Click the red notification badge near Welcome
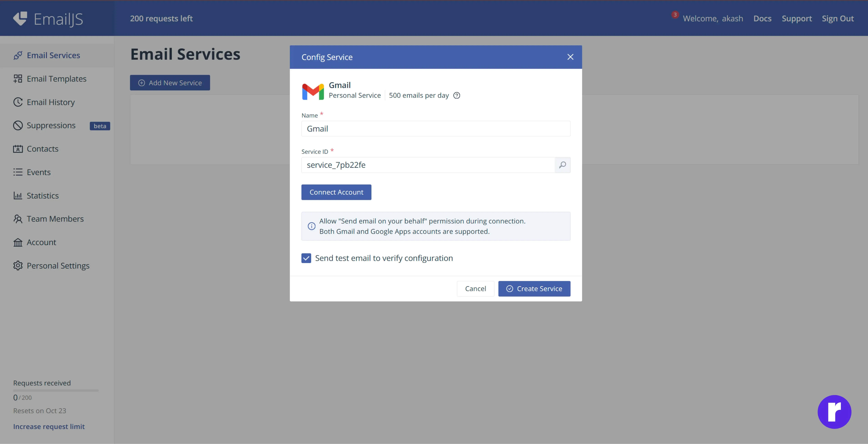Screen dimensions: 868x444 pyautogui.click(x=675, y=14)
